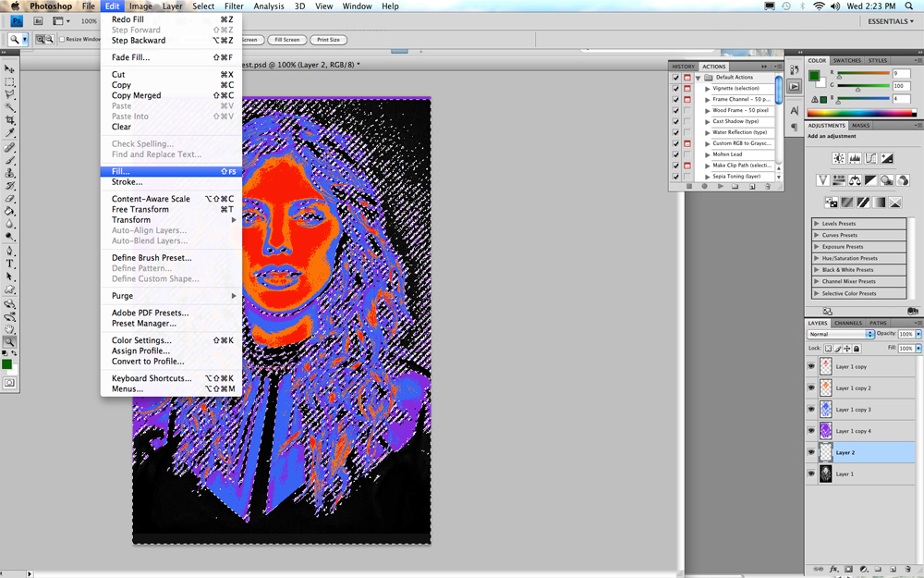Select the Paint Bucket tool
Screen dimensions: 924x578
click(9, 211)
